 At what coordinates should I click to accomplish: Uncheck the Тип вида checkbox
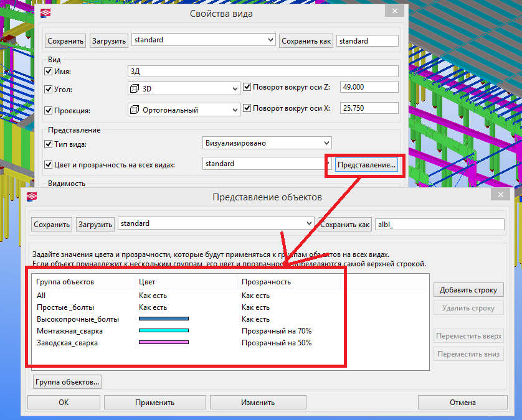click(x=49, y=144)
